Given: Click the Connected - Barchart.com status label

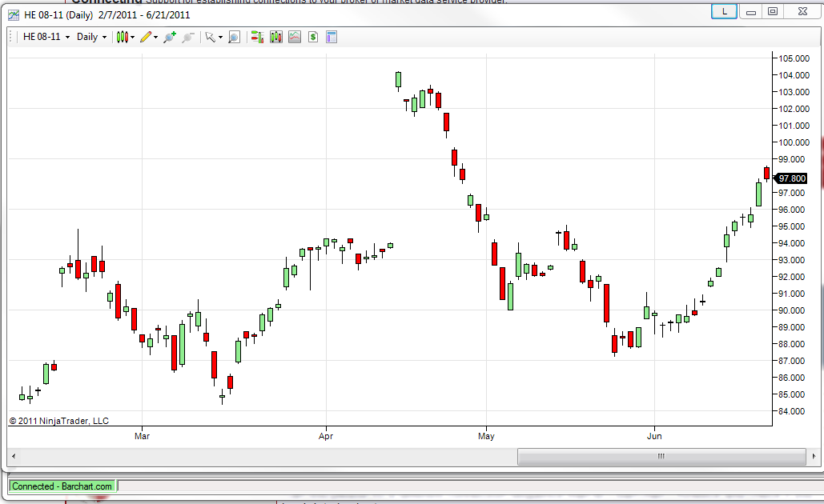Looking at the screenshot, I should 62,486.
